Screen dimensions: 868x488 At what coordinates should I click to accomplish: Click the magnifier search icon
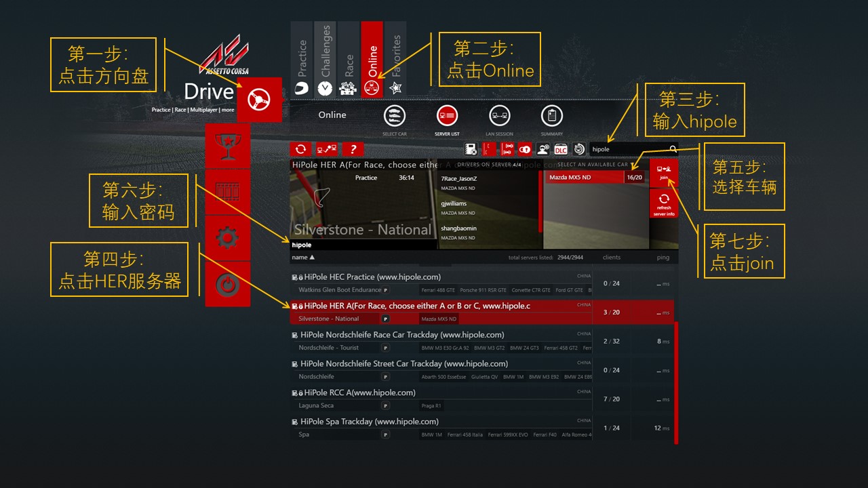pyautogui.click(x=673, y=149)
